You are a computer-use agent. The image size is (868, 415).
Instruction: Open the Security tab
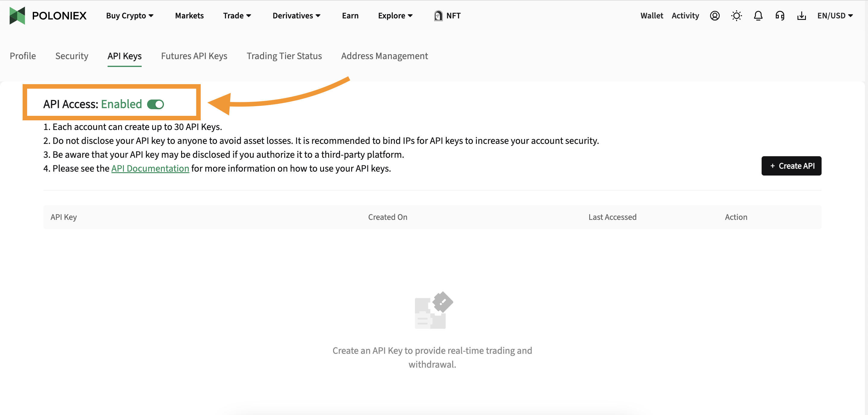[x=72, y=56]
